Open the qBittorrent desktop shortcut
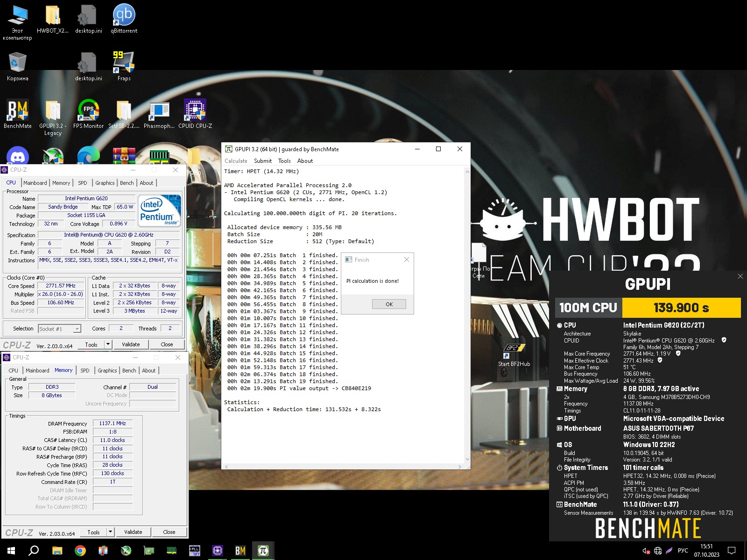This screenshot has width=747, height=560. pos(124,19)
